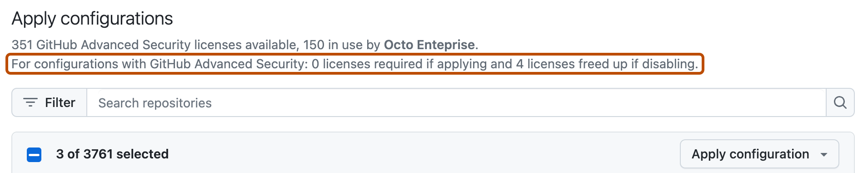Click the 'Search repositories' placeholder text
This screenshot has height=173, width=868.
[x=155, y=103]
